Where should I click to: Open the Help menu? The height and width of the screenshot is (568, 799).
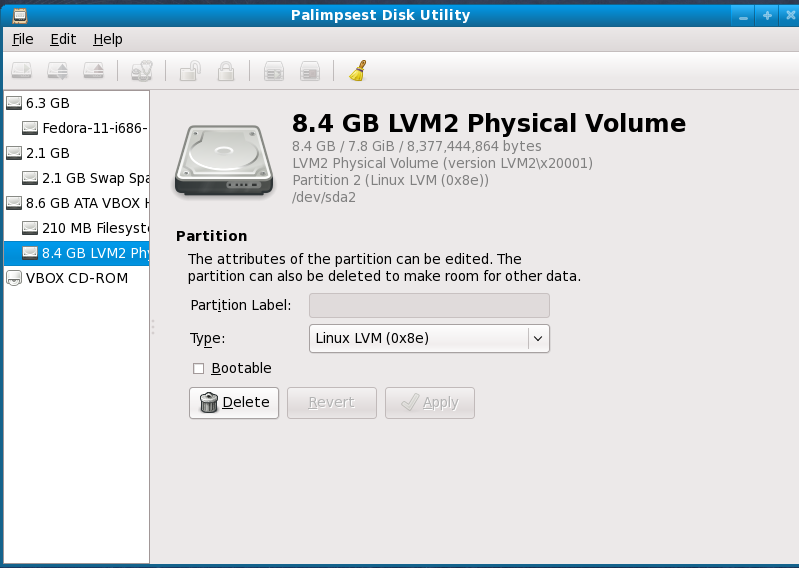[x=108, y=39]
